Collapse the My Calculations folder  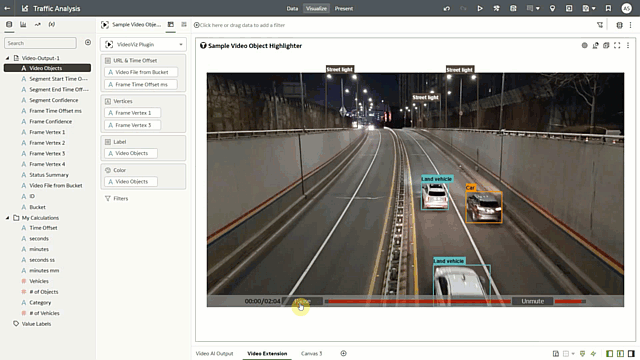tap(7, 218)
